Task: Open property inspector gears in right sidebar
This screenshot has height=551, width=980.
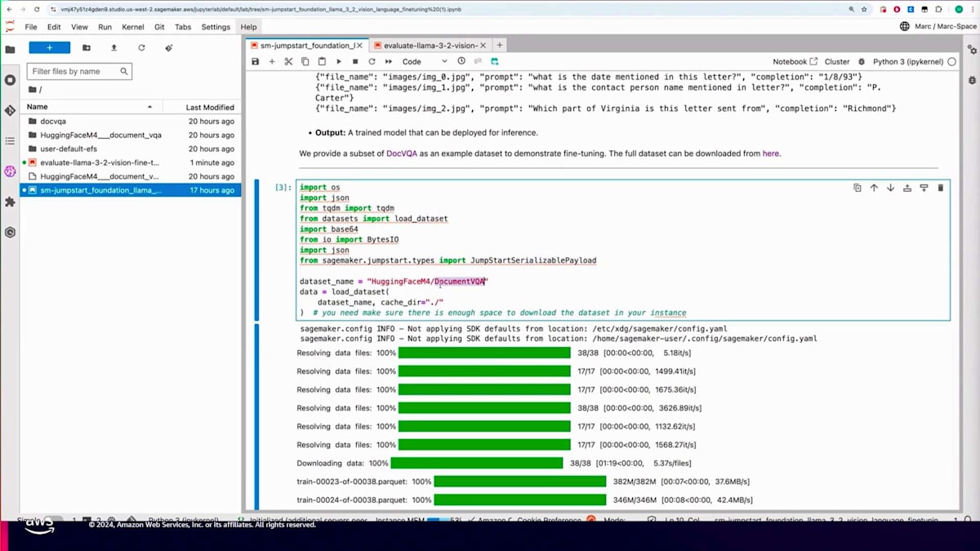Action: (x=971, y=50)
